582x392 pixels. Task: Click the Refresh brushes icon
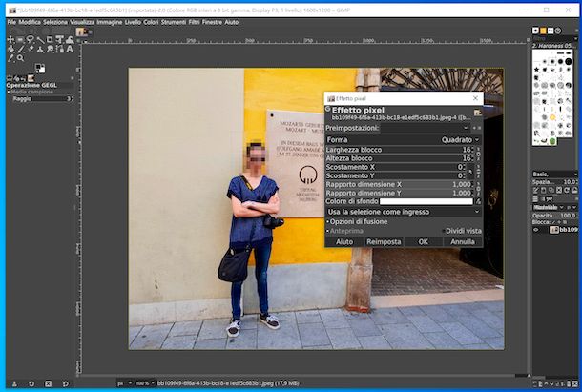(567, 191)
